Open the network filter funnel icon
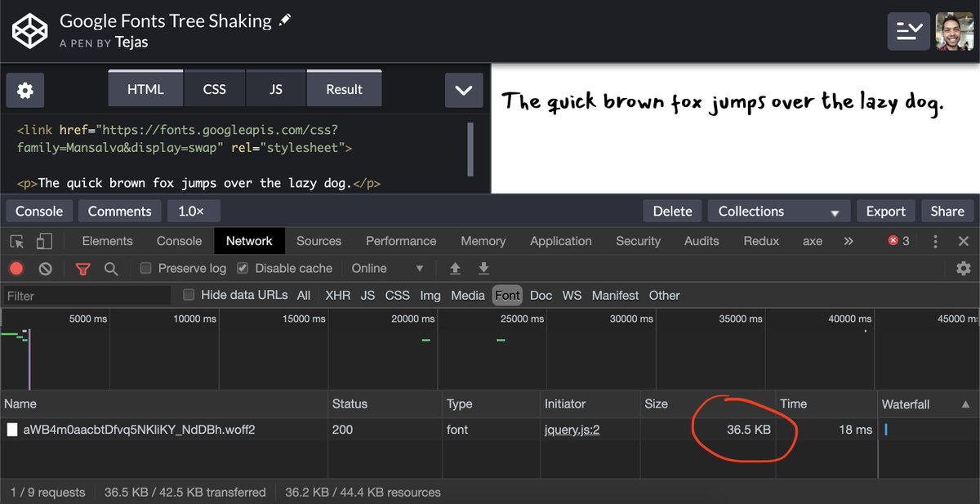980x504 pixels. tap(82, 268)
